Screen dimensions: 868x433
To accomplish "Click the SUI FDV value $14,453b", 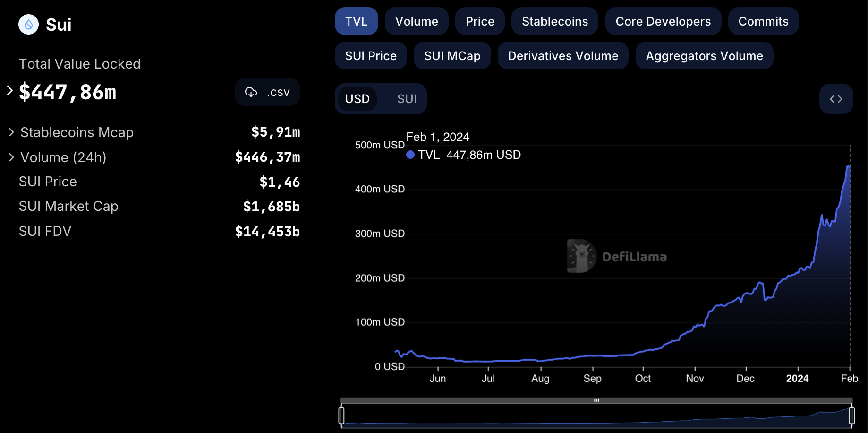I will click(x=267, y=232).
